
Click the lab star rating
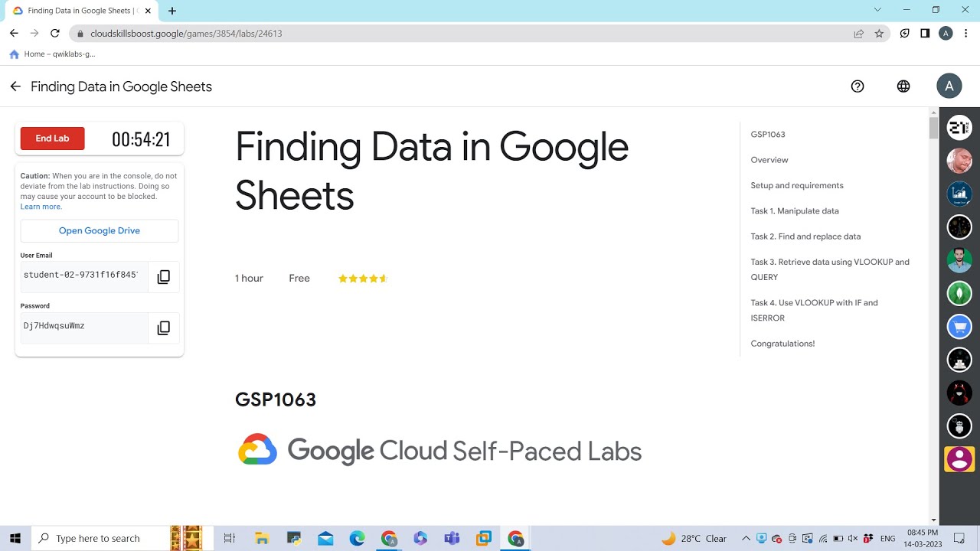click(363, 279)
